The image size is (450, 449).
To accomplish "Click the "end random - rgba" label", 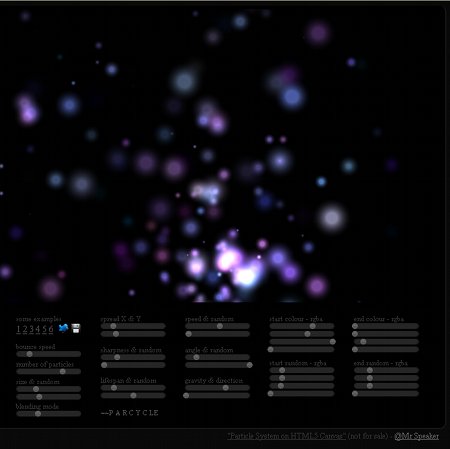I will (x=381, y=363).
